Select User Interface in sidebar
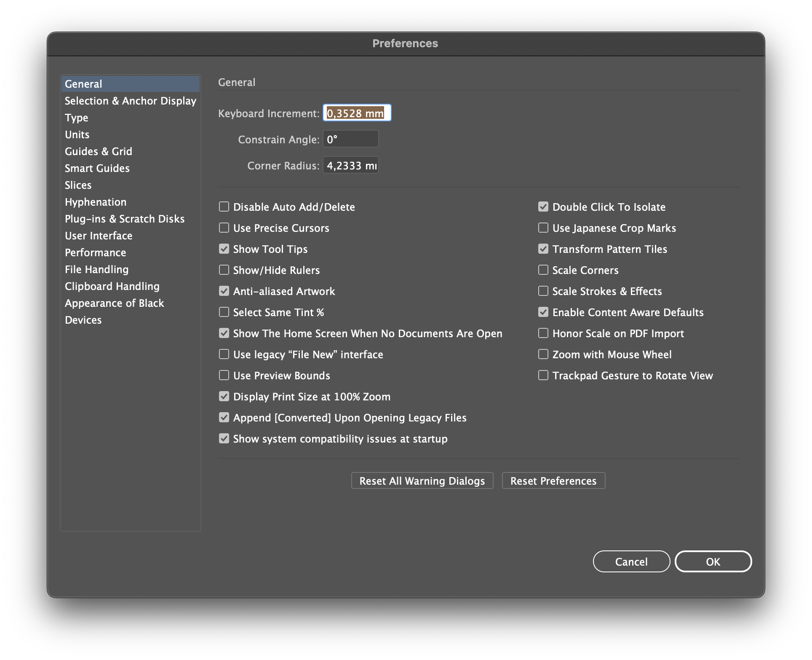The height and width of the screenshot is (660, 812). pyautogui.click(x=98, y=236)
